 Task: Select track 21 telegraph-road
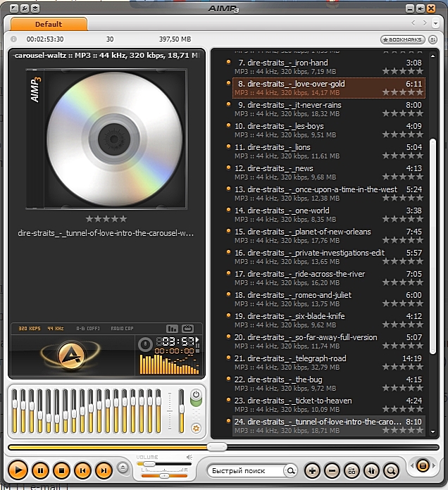pyautogui.click(x=328, y=363)
